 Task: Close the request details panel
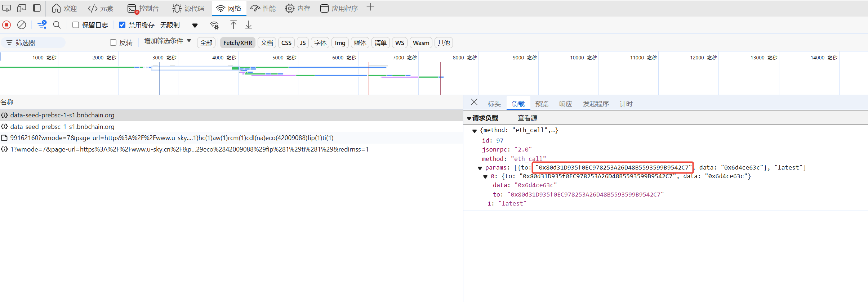(474, 102)
